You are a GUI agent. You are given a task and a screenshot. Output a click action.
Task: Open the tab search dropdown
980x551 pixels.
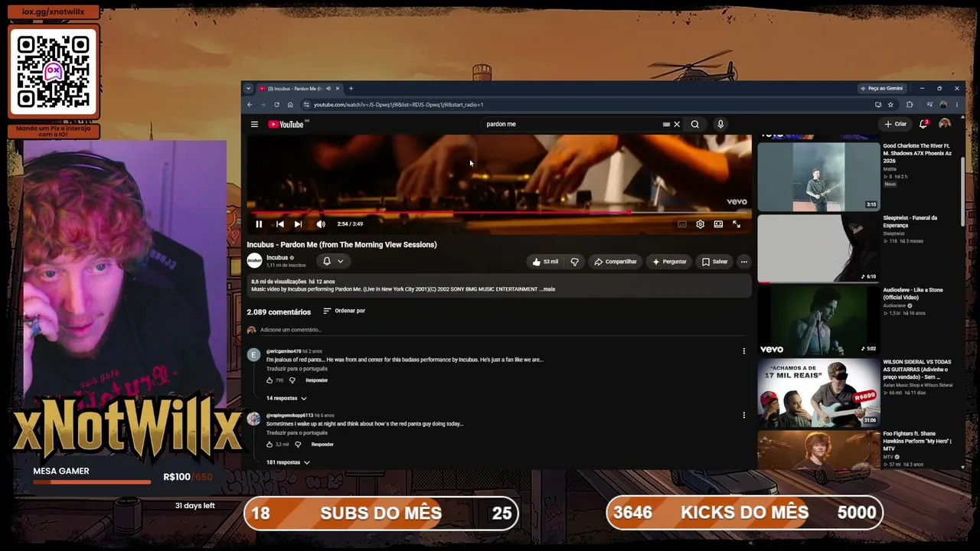coord(248,89)
